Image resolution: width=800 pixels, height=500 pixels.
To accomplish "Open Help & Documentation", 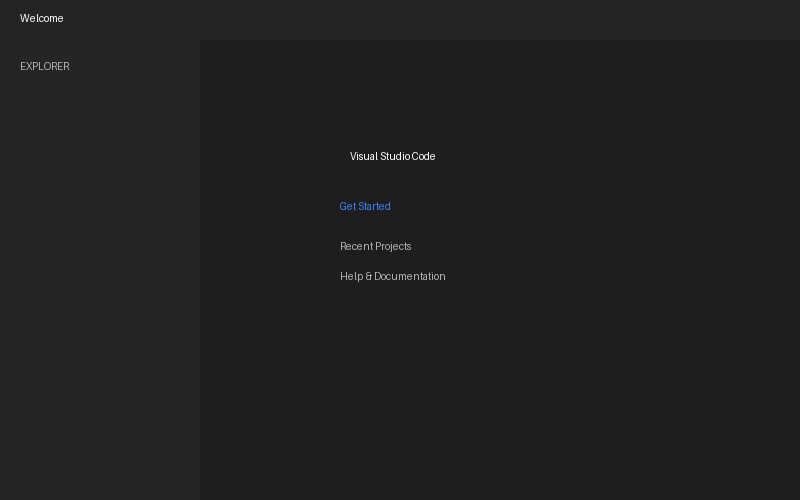I will click(x=393, y=276).
